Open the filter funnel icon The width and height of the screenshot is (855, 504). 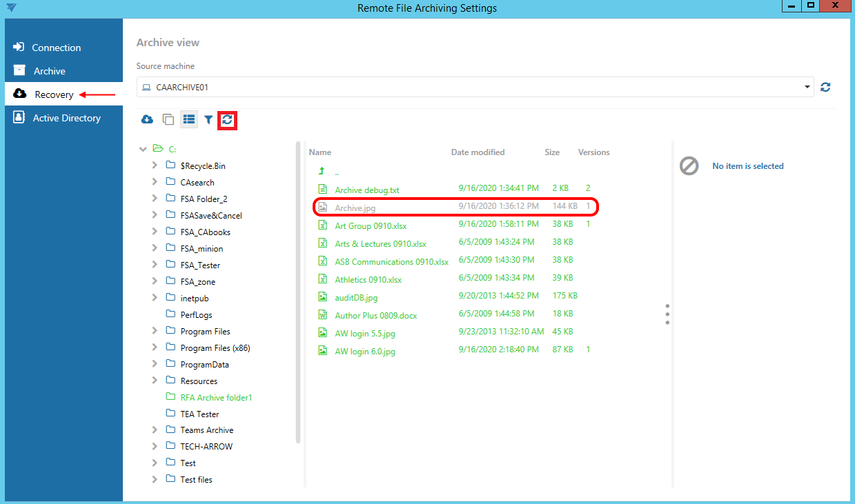tap(208, 119)
